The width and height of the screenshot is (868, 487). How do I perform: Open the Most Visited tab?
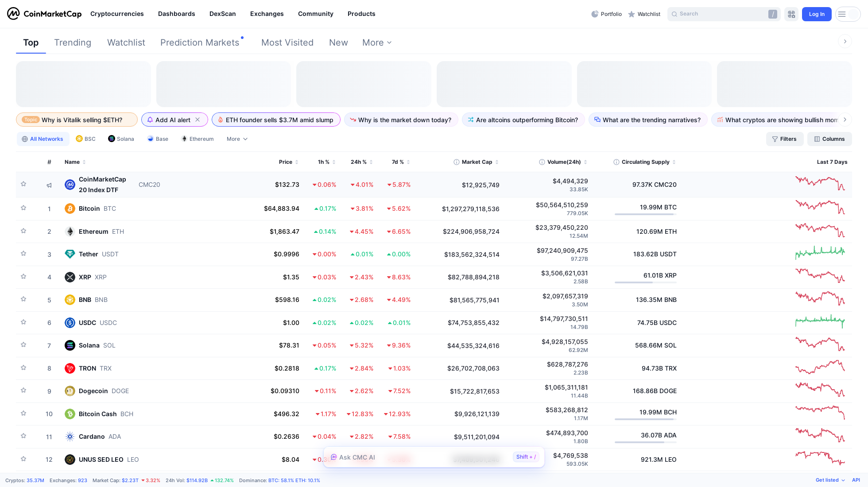point(287,43)
